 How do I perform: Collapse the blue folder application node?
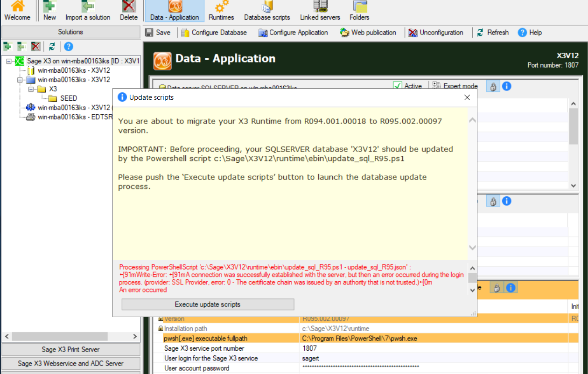click(x=20, y=80)
